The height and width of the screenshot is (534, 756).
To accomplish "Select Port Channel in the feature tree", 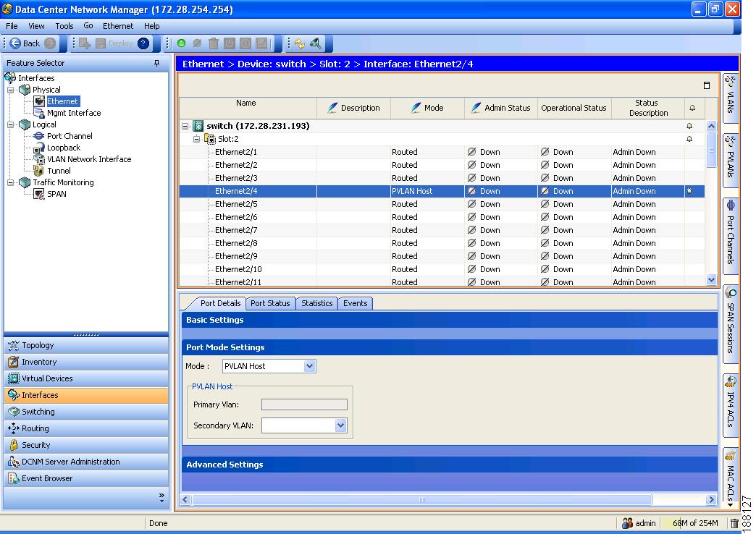I will pos(69,136).
